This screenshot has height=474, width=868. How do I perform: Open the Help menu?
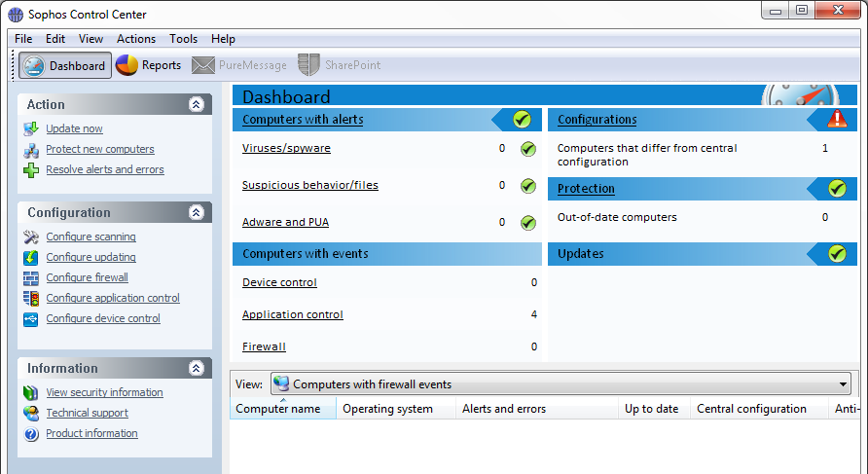tap(223, 39)
